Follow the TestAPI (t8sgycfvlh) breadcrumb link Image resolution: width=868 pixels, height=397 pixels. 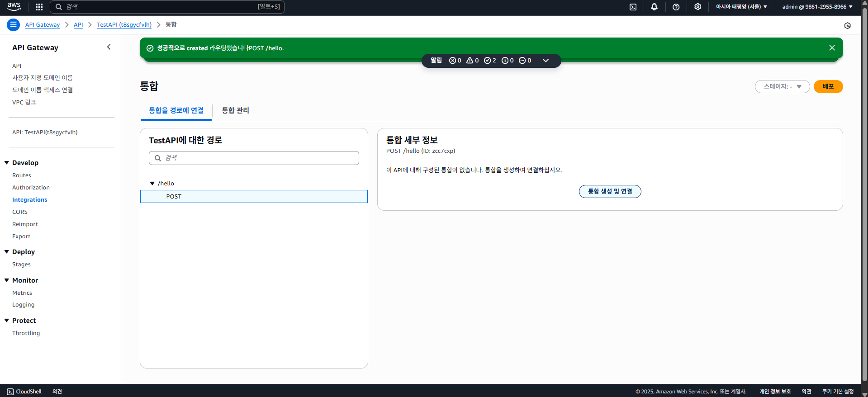point(124,25)
